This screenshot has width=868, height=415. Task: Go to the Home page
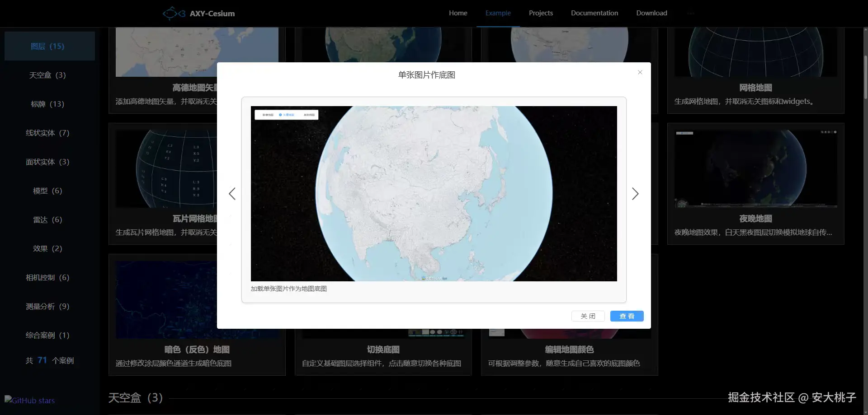point(458,13)
